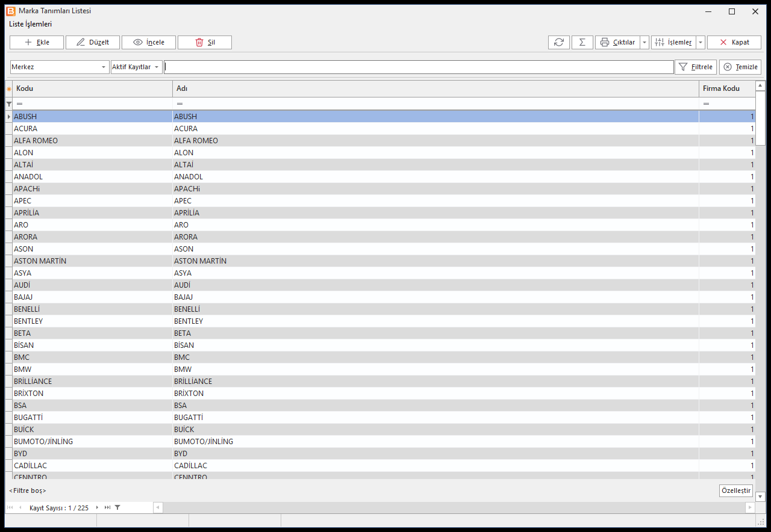Select the BUMOTO/JİNLİNG row

coord(384,442)
